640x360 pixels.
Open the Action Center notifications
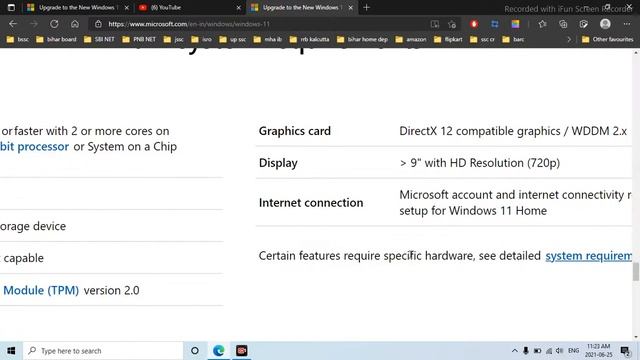625,351
